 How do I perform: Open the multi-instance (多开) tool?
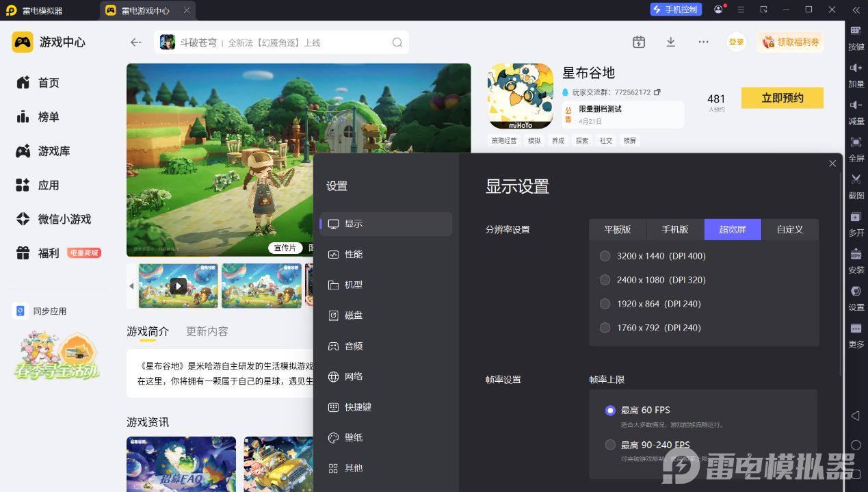pos(856,218)
